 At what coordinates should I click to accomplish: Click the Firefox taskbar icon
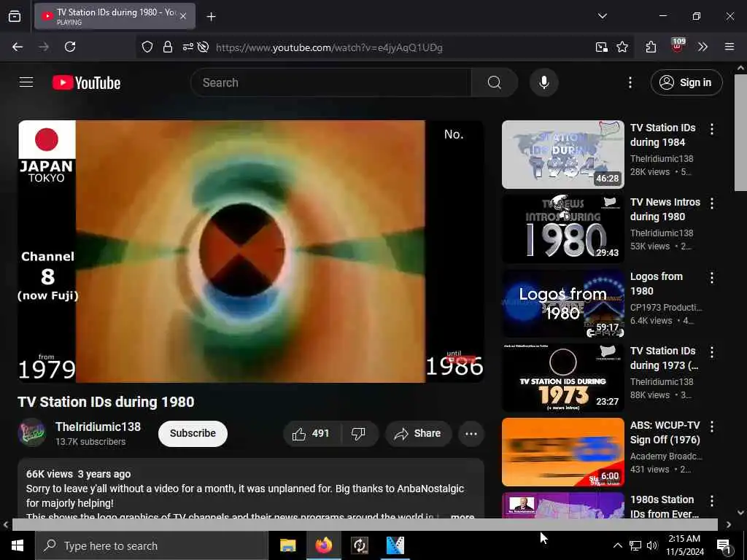[x=323, y=545]
